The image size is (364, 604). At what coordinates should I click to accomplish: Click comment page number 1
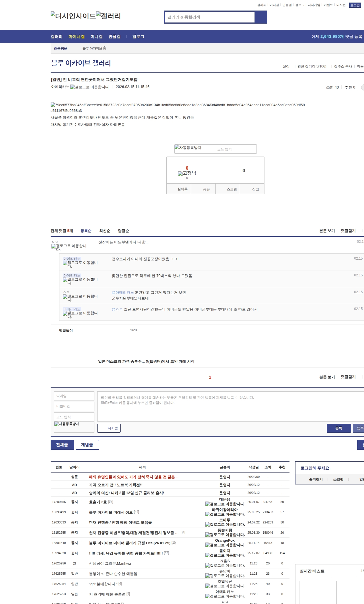[x=210, y=377]
